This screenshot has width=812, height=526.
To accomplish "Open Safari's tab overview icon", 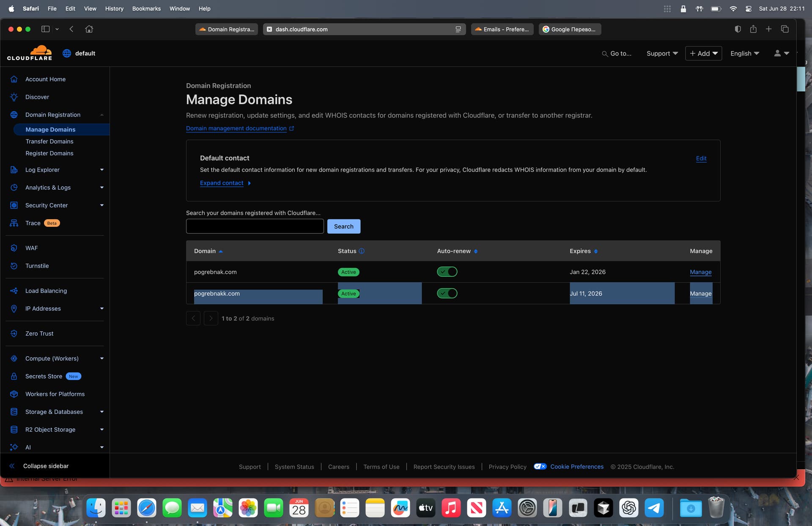I will click(x=785, y=29).
